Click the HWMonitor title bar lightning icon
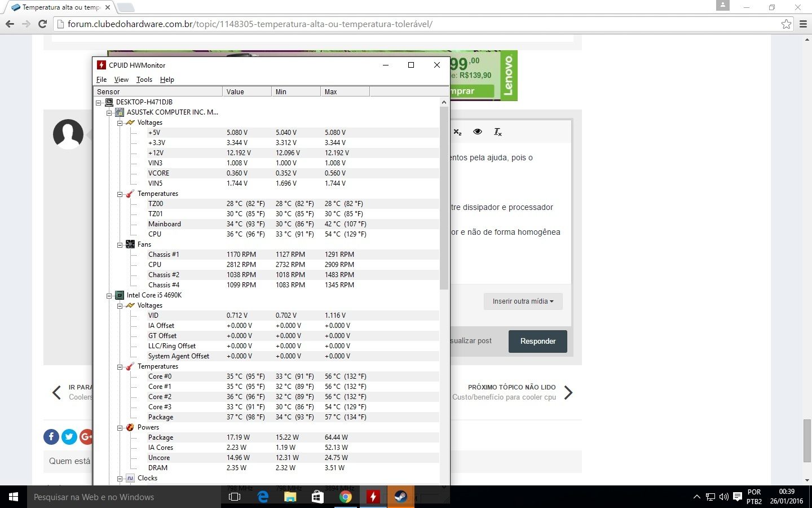Viewport: 812px width, 508px height. point(101,65)
